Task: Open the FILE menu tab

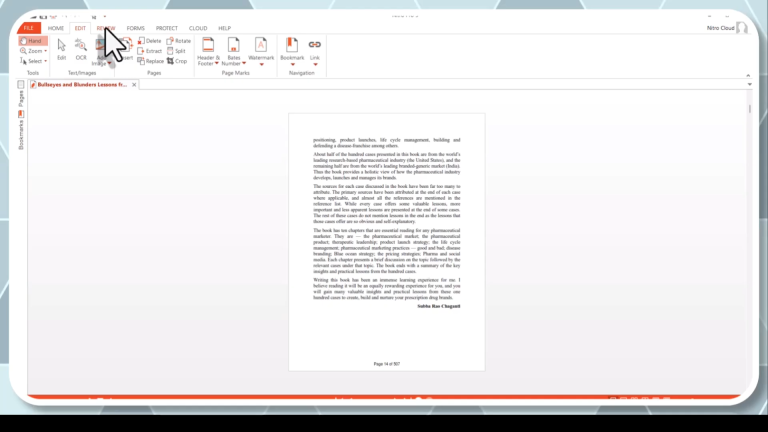Action: point(29,28)
